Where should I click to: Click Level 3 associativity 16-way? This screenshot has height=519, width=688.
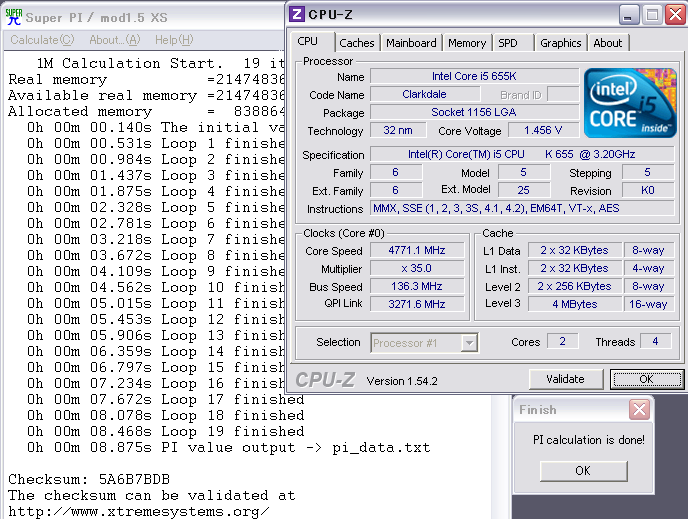(x=648, y=304)
